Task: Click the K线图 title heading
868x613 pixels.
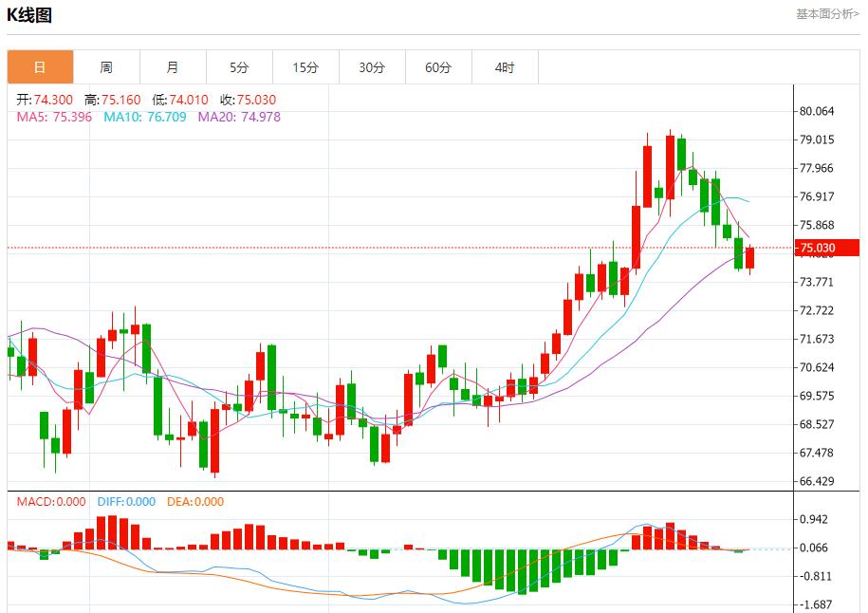Action: click(x=29, y=15)
